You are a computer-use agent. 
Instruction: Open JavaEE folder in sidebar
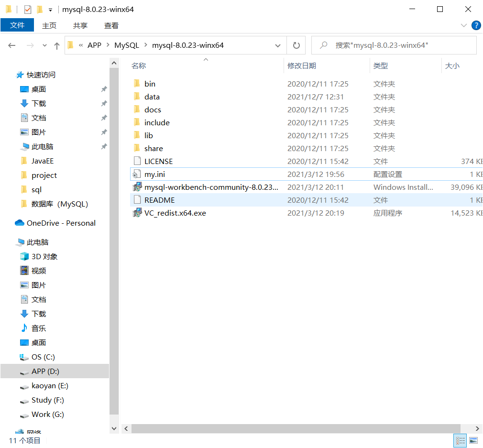click(x=43, y=161)
